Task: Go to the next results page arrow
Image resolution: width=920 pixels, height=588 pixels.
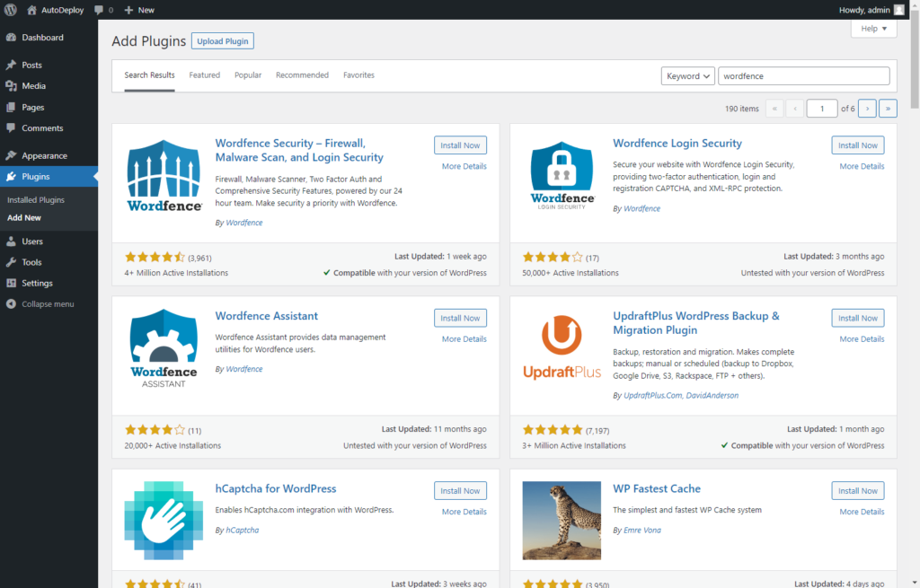Action: point(867,109)
